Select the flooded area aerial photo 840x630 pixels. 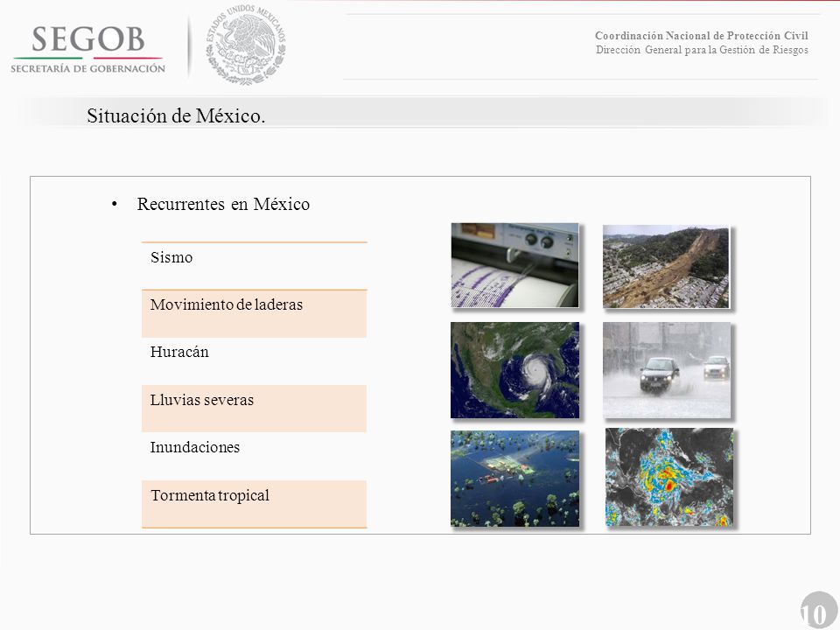click(514, 479)
